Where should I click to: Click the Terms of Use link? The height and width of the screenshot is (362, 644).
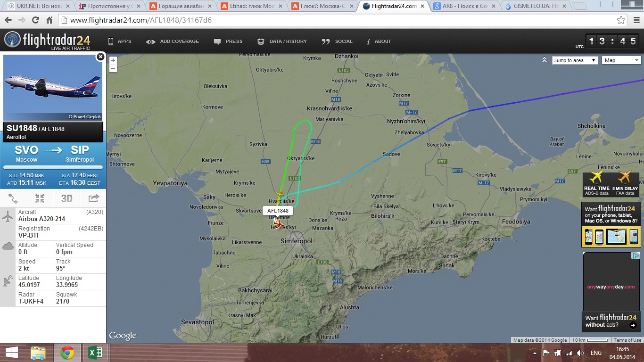click(627, 340)
